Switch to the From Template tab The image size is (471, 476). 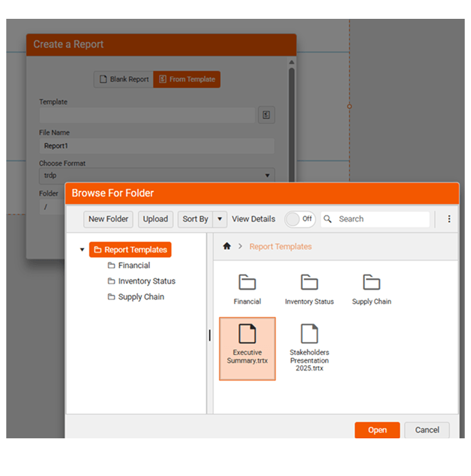pyautogui.click(x=187, y=79)
